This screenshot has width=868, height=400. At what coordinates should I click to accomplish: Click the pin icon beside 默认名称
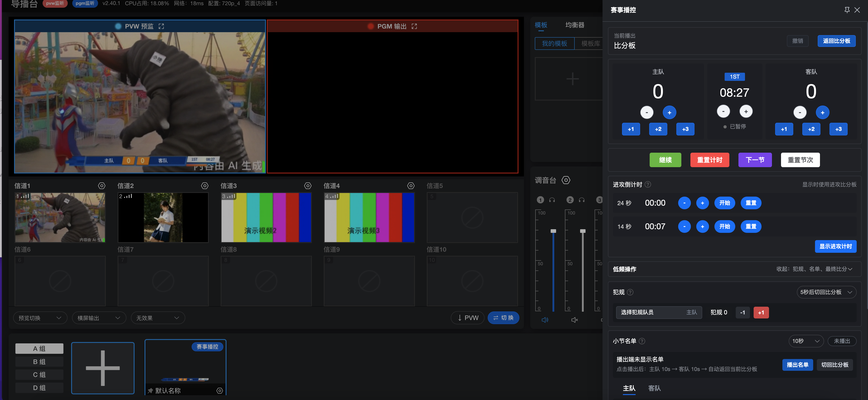tap(150, 390)
